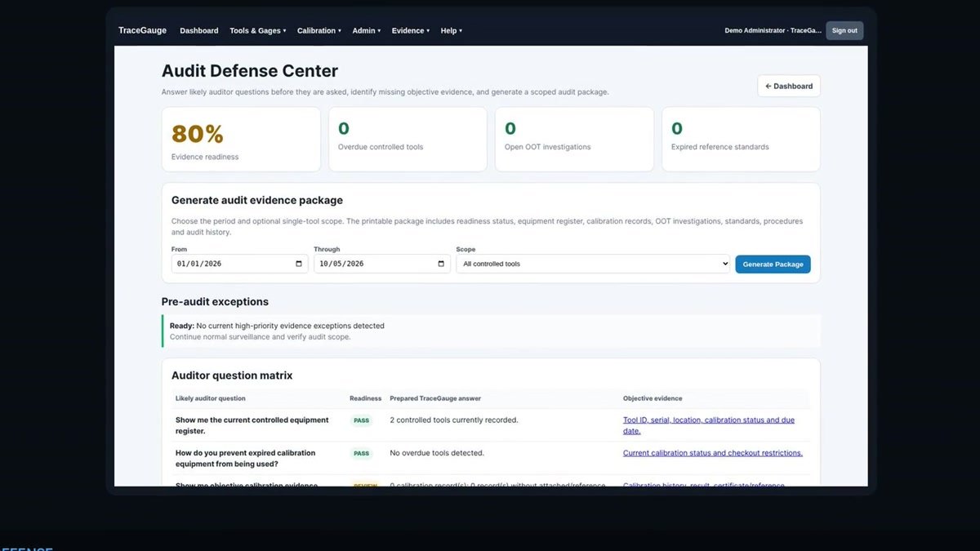Click '2 controlled tools currently recorded.' answer

click(x=454, y=420)
